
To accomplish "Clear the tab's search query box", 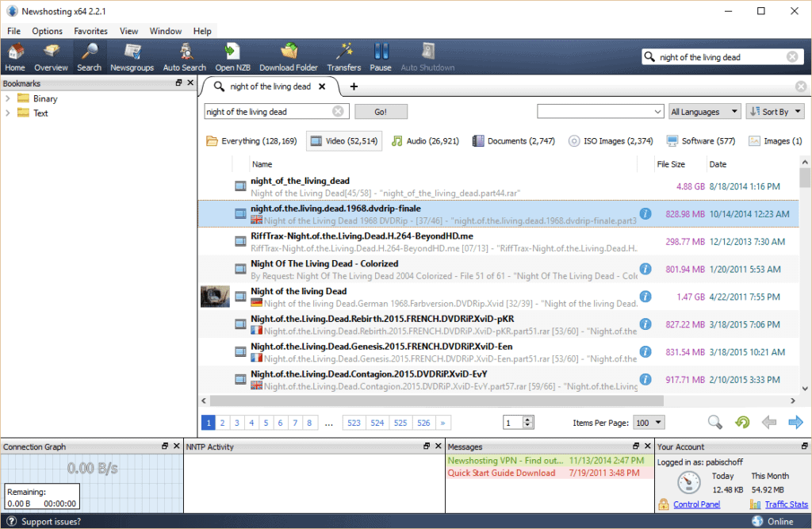I will click(338, 111).
